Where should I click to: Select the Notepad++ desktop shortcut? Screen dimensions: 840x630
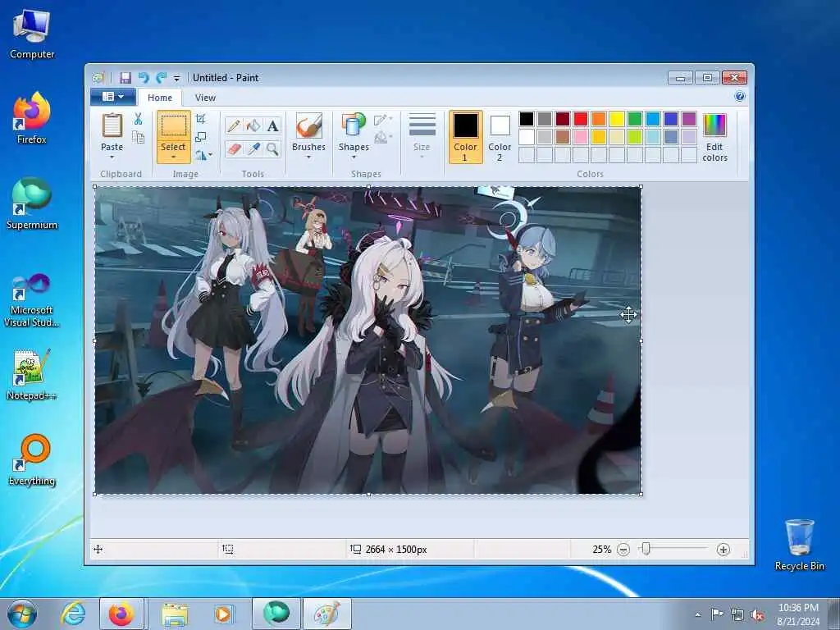(x=32, y=375)
